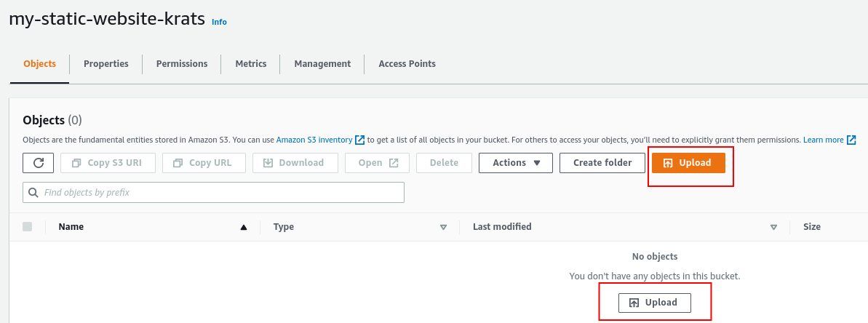868x323 pixels.
Task: Open the Permissions tab
Action: coord(182,63)
